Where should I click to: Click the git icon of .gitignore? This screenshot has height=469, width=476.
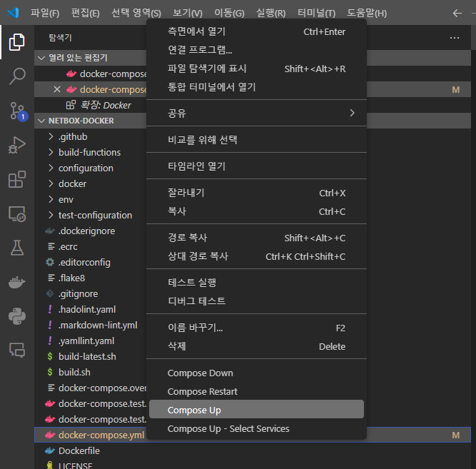[50, 293]
